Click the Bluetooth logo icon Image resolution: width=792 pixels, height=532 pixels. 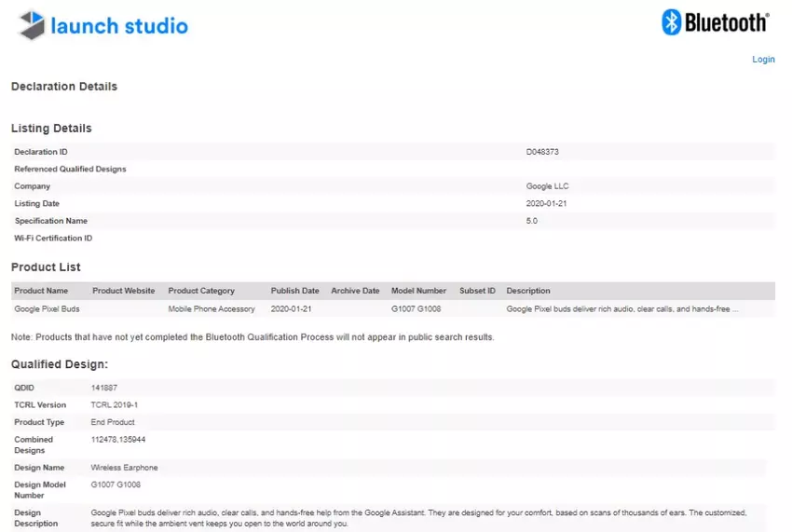tap(672, 22)
